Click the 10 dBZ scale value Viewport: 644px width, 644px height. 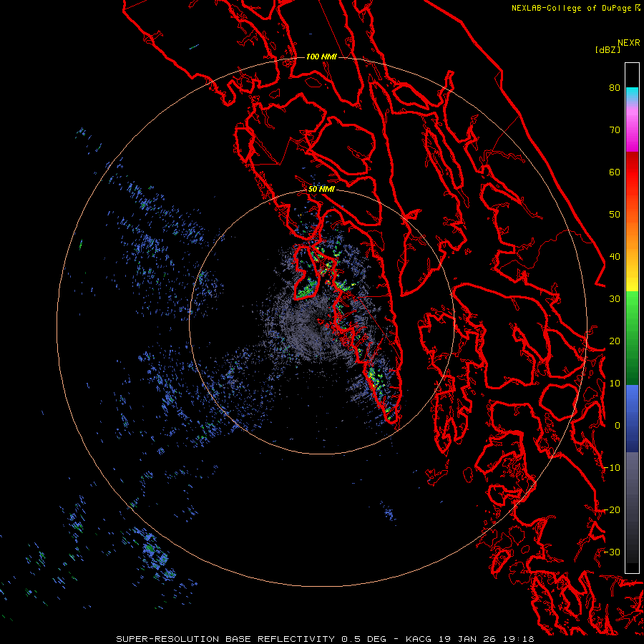point(615,384)
